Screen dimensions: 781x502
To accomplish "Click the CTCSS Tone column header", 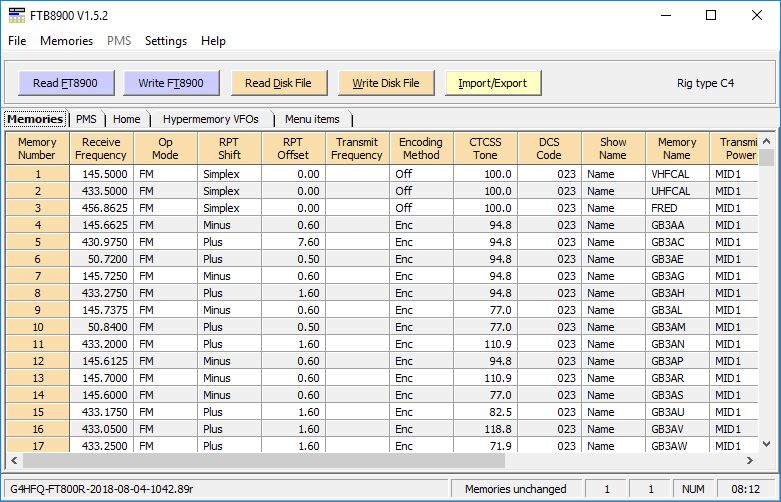I will 485,148.
